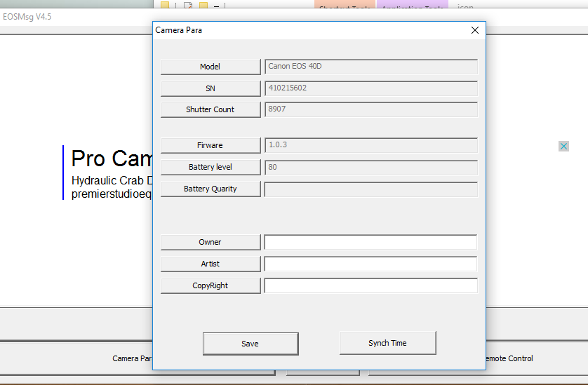Viewport: 588px width, 385px height.
Task: Focus the Artist text field
Action: click(x=371, y=264)
